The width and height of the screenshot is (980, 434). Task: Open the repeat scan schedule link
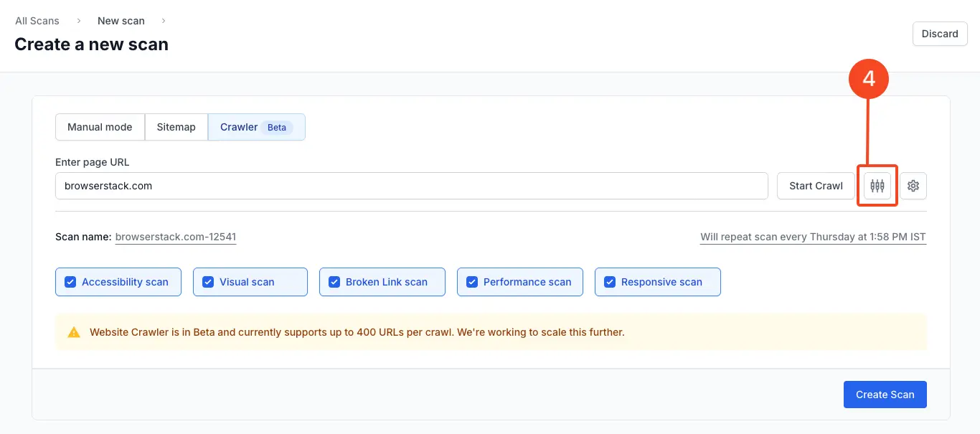tap(813, 237)
